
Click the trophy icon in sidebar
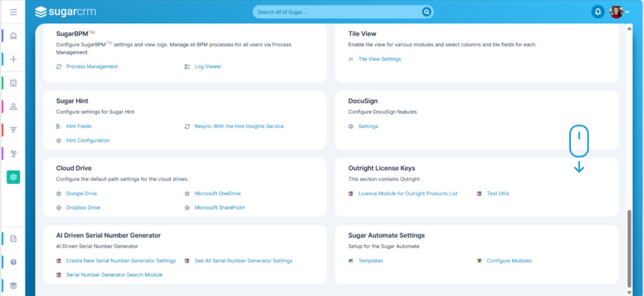click(13, 154)
